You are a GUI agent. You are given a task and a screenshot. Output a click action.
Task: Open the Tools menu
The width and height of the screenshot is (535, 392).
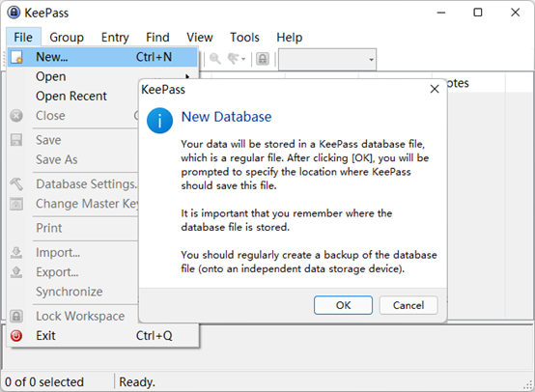244,37
